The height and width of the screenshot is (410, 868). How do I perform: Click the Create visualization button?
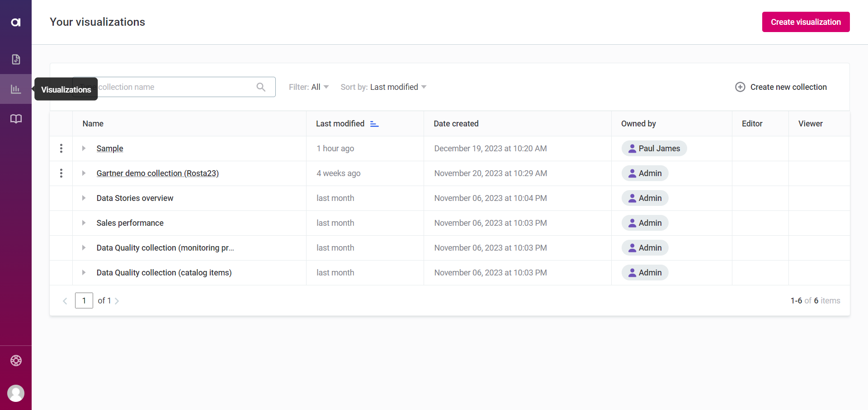[x=806, y=22]
